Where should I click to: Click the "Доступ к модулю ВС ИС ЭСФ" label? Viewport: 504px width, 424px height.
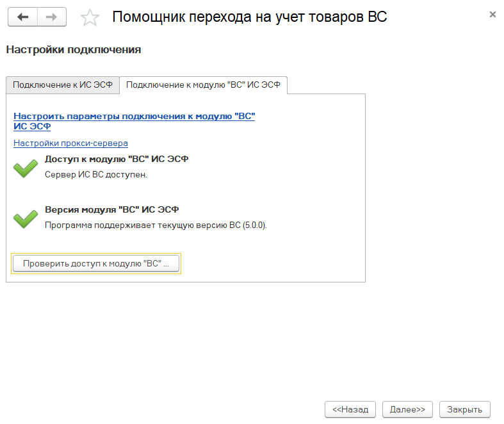coord(117,159)
